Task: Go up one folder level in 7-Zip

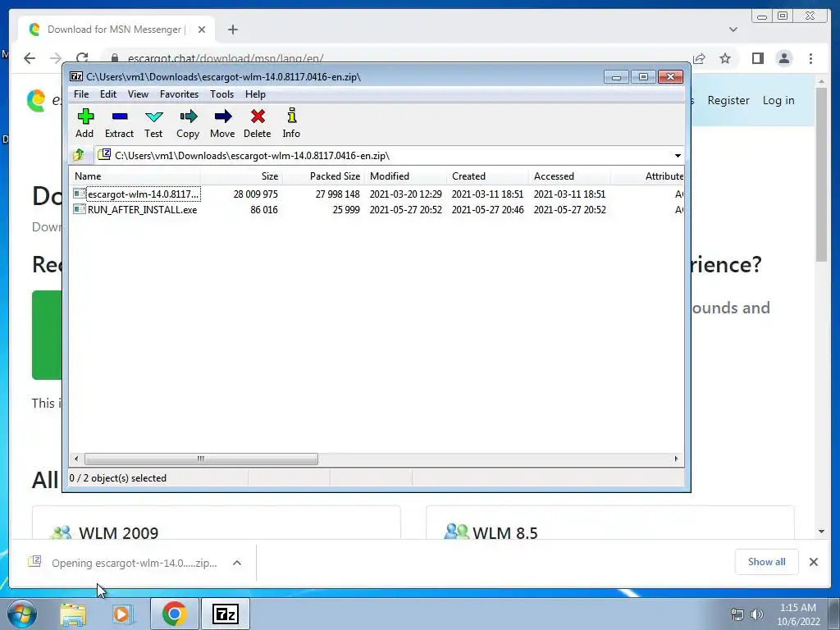Action: [79, 155]
